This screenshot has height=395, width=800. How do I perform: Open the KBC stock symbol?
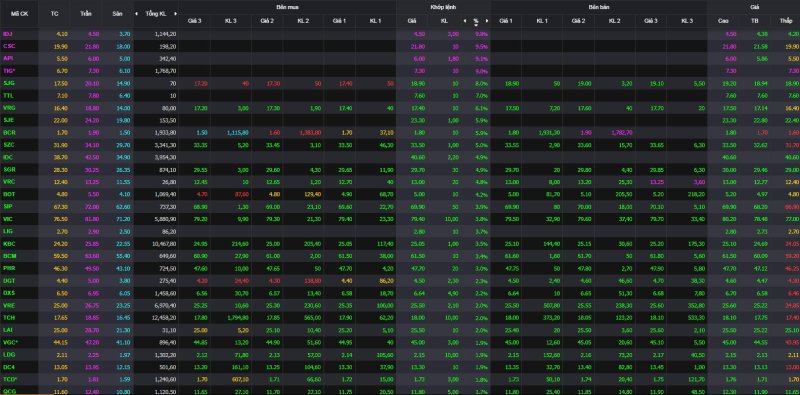point(8,243)
